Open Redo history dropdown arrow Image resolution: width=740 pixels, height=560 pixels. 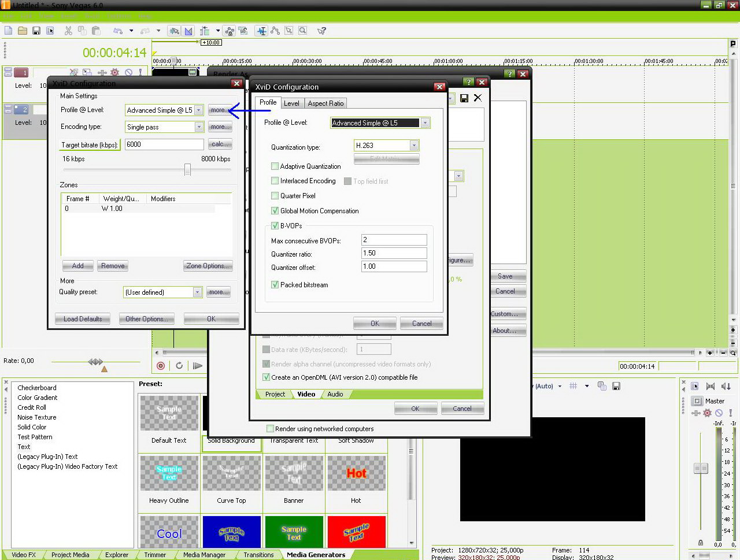(x=159, y=31)
